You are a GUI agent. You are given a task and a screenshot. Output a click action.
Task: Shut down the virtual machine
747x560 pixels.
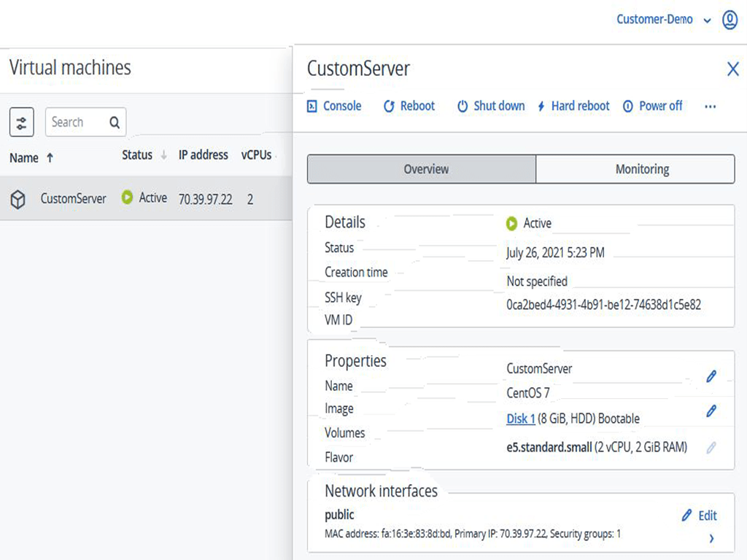tap(491, 106)
